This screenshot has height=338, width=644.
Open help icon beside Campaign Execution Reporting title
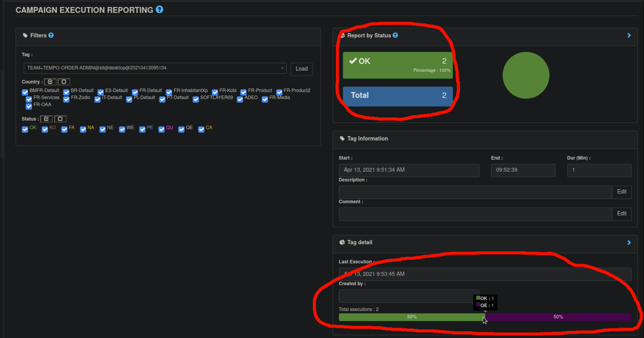pos(159,10)
